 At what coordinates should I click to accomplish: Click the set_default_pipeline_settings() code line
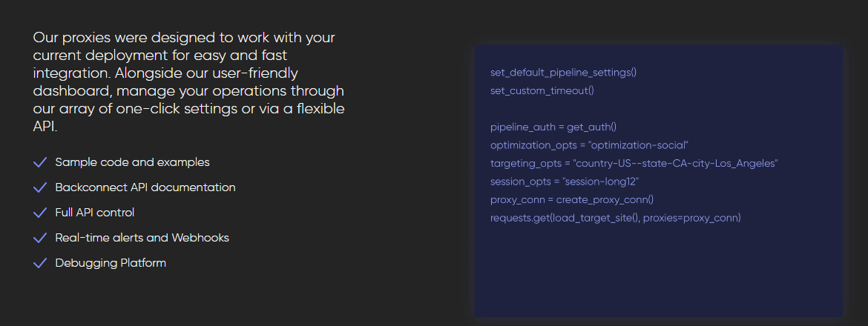tap(563, 73)
